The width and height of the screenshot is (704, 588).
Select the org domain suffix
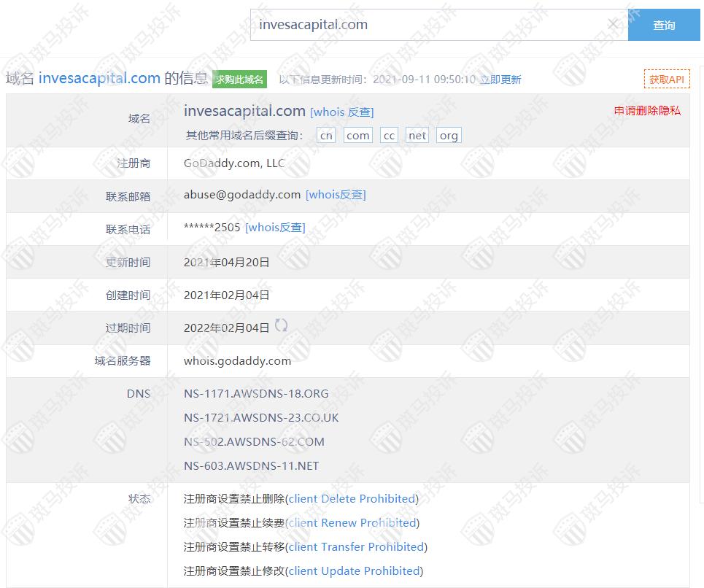pos(449,136)
